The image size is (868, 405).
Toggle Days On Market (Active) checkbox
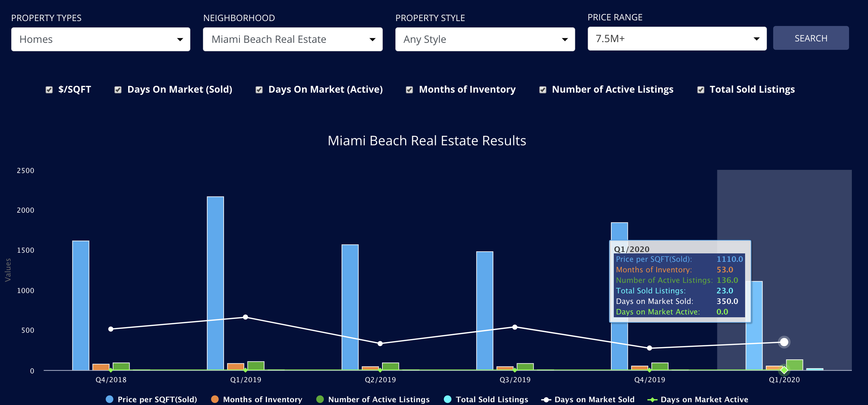coord(259,90)
